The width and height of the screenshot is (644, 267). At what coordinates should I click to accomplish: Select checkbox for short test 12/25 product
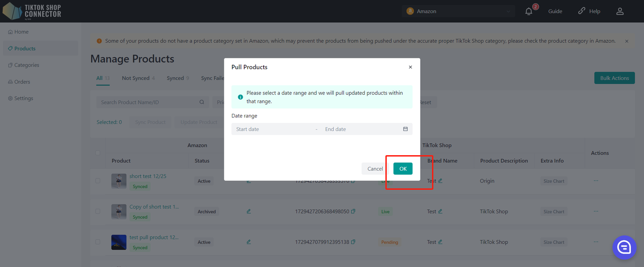[x=98, y=181]
